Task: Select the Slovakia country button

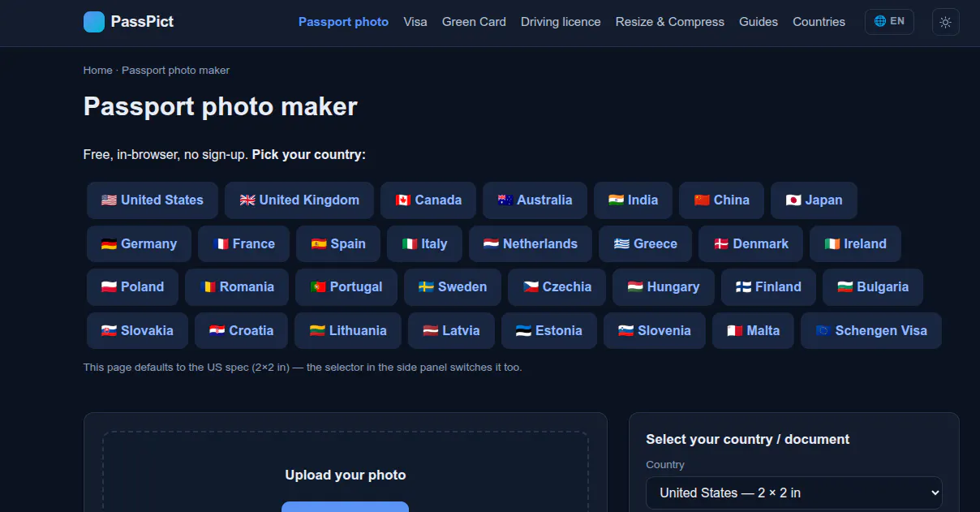Action: point(137,331)
